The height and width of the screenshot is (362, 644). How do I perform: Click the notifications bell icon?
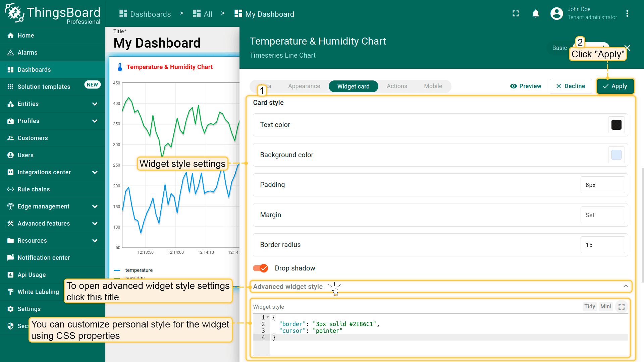pos(536,14)
